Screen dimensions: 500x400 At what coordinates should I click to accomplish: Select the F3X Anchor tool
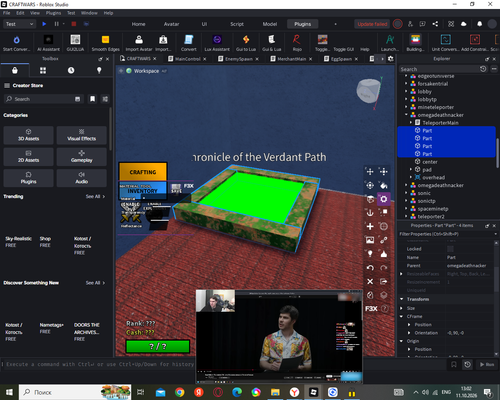[370, 213]
